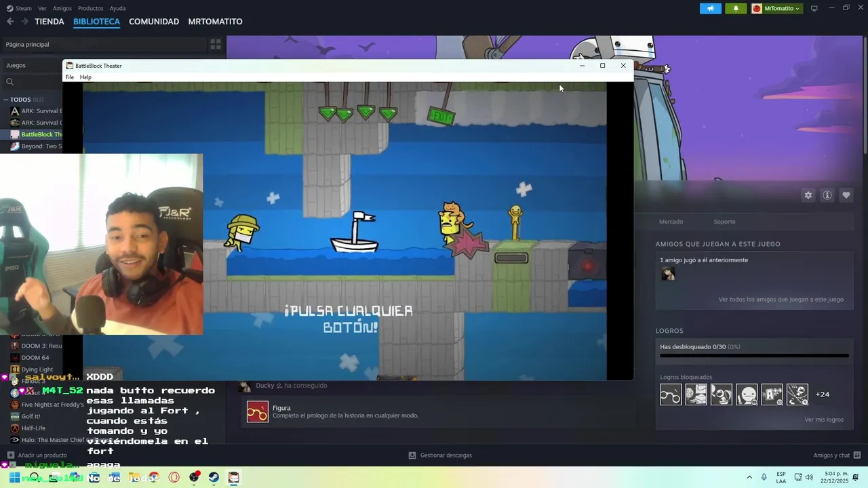
Task: Open Mercado tab on game page
Action: click(x=671, y=222)
